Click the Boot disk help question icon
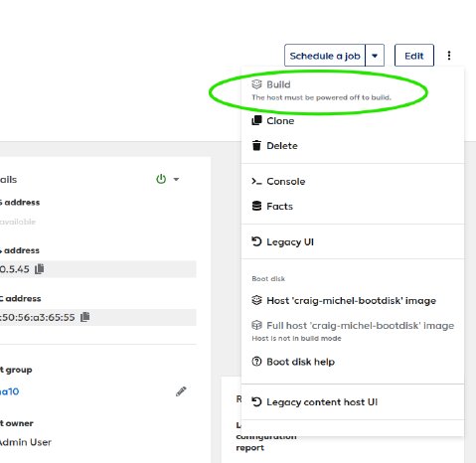 click(x=256, y=362)
